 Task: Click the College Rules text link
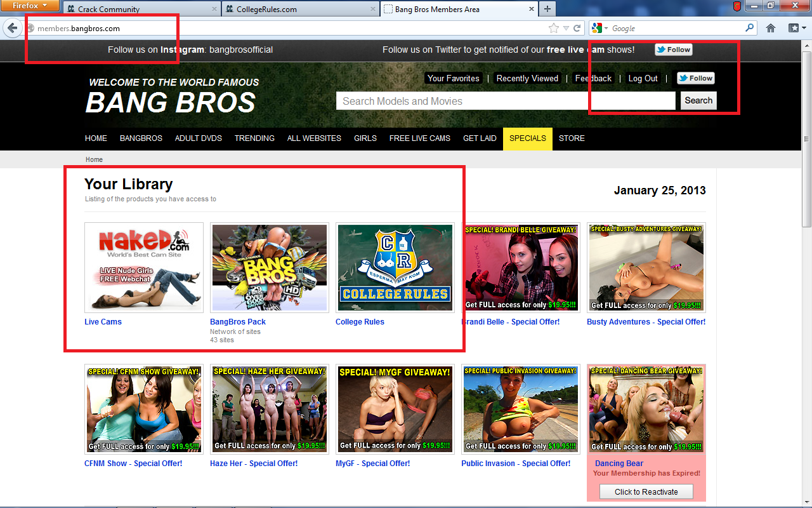[x=360, y=322]
